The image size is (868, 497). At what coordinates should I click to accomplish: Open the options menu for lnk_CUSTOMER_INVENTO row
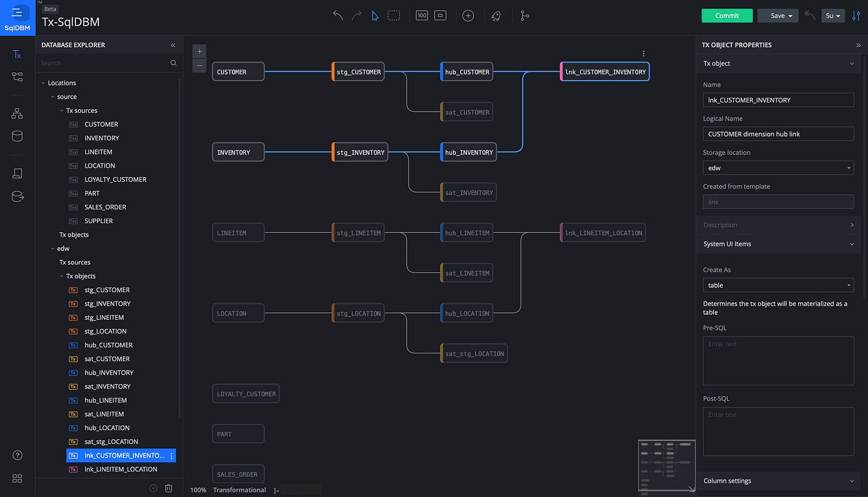(x=172, y=456)
